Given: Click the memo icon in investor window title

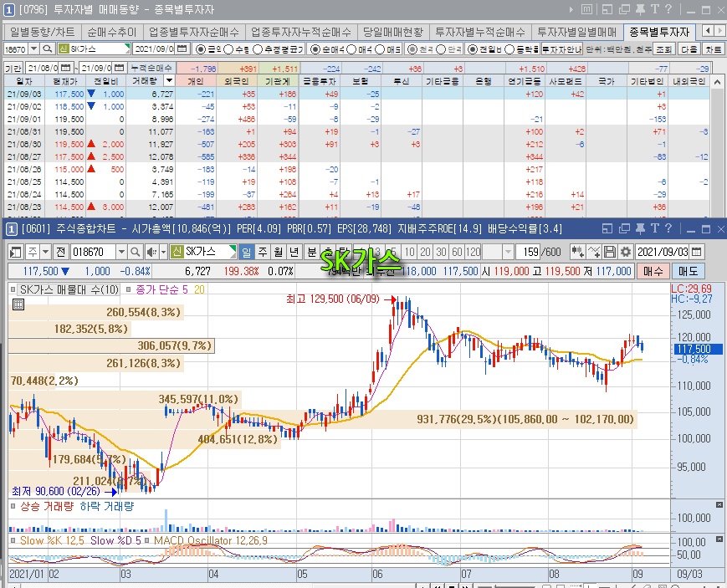Looking at the screenshot, I should 586,9.
